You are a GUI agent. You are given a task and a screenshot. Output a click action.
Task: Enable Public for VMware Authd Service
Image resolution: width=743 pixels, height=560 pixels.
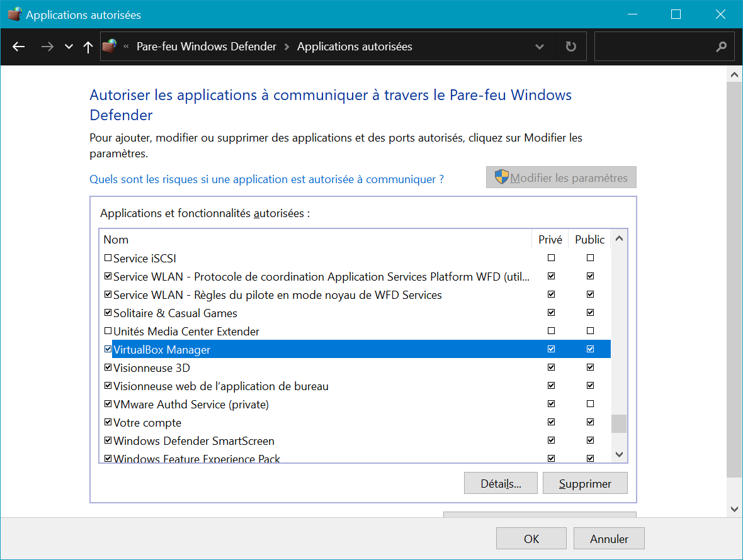pos(590,404)
